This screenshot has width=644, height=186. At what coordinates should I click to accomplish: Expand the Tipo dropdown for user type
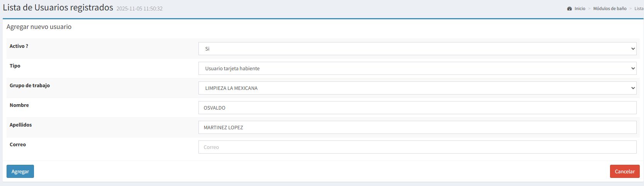pyautogui.click(x=417, y=68)
